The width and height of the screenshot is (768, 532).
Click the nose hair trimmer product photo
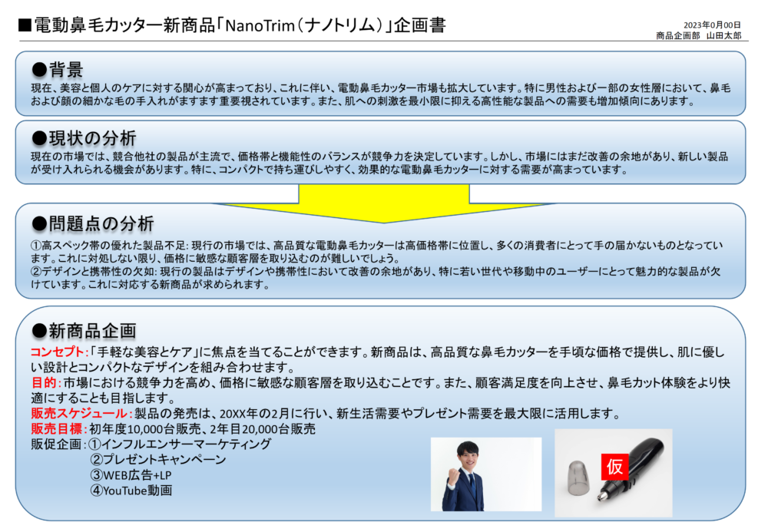pos(613,472)
